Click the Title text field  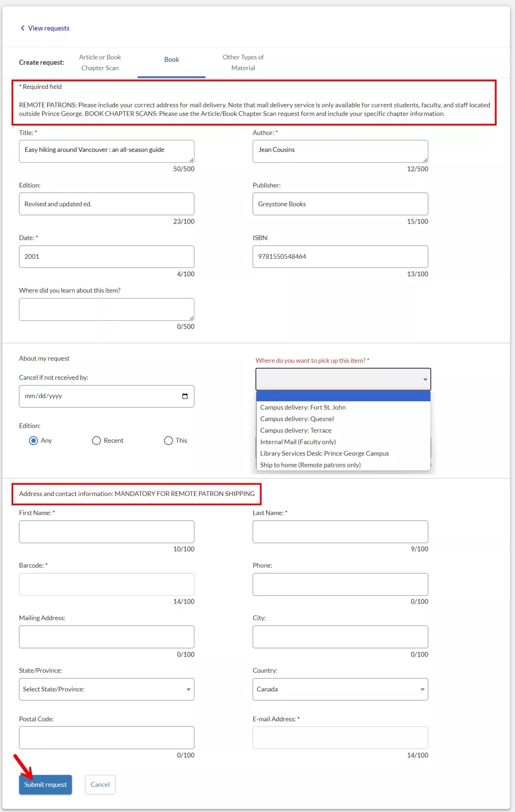tap(107, 151)
